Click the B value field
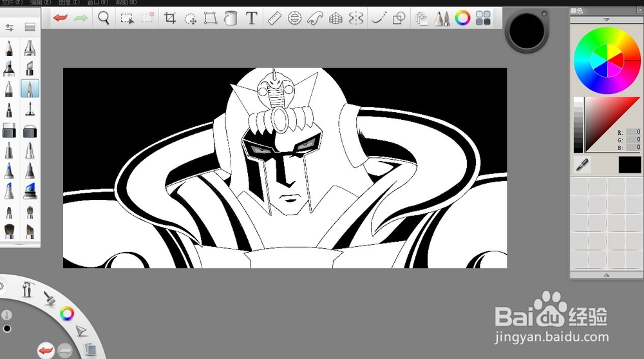This screenshot has width=644, height=359. (633, 147)
